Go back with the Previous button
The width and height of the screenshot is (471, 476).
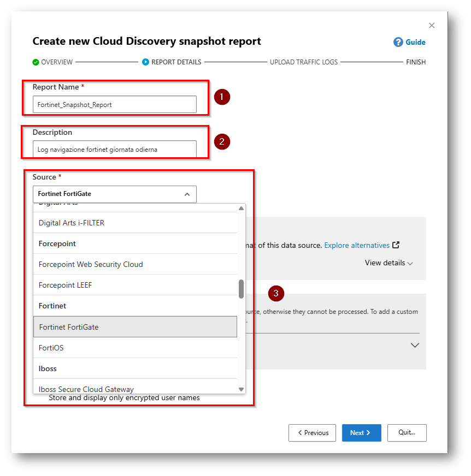point(313,433)
